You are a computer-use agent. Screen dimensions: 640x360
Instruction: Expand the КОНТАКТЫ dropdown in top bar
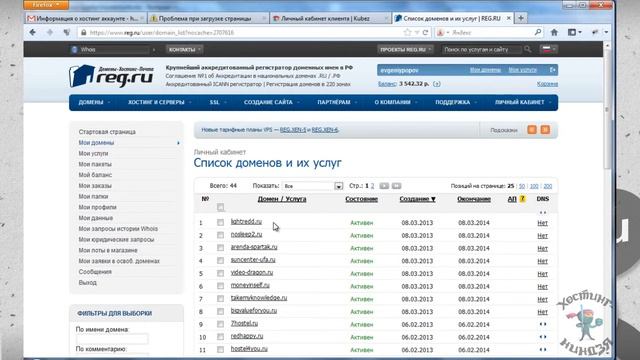tap(184, 49)
